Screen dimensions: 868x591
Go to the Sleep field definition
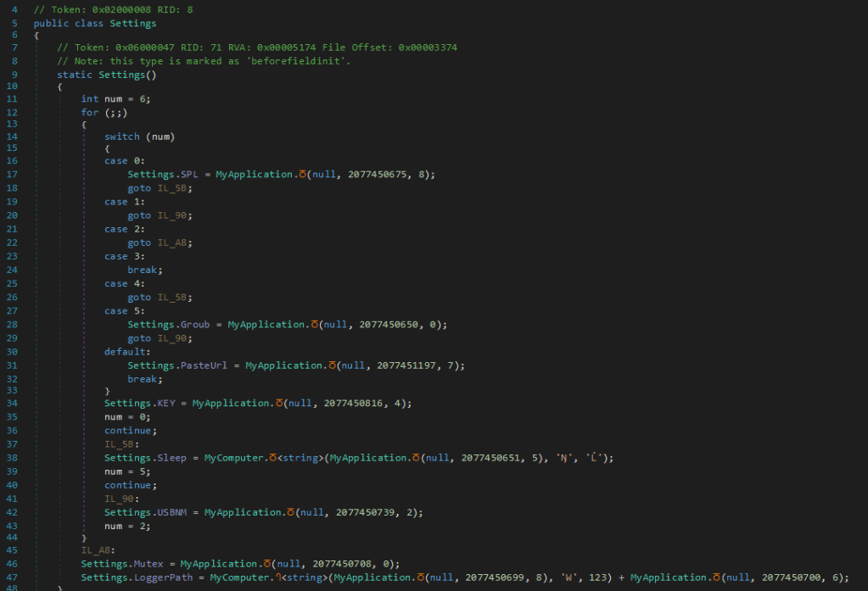(x=176, y=458)
